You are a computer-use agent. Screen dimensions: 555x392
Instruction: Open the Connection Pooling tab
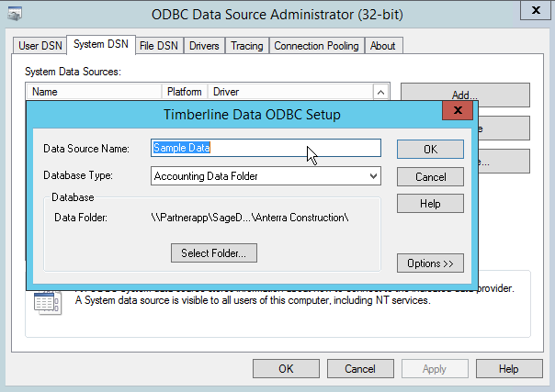[x=316, y=46]
